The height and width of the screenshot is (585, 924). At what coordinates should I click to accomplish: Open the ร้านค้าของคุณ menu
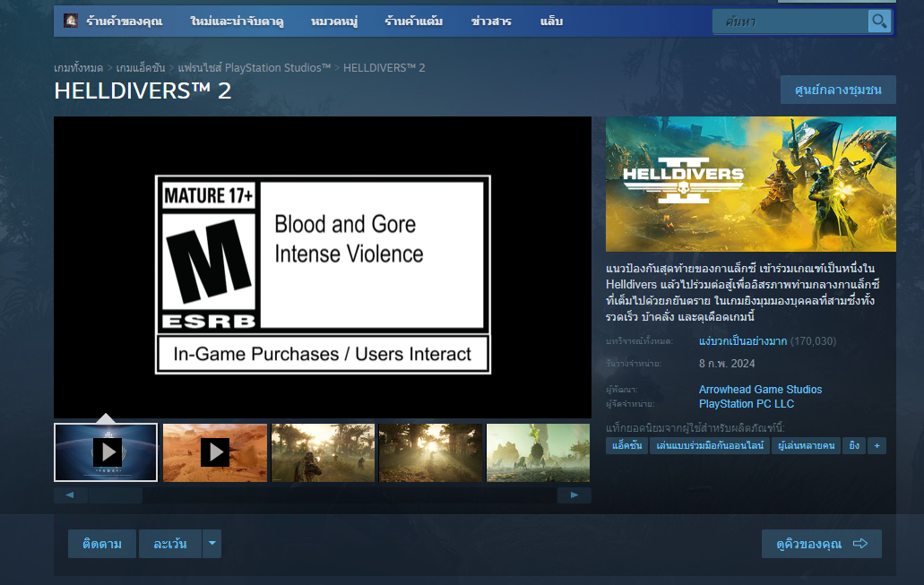(x=125, y=22)
